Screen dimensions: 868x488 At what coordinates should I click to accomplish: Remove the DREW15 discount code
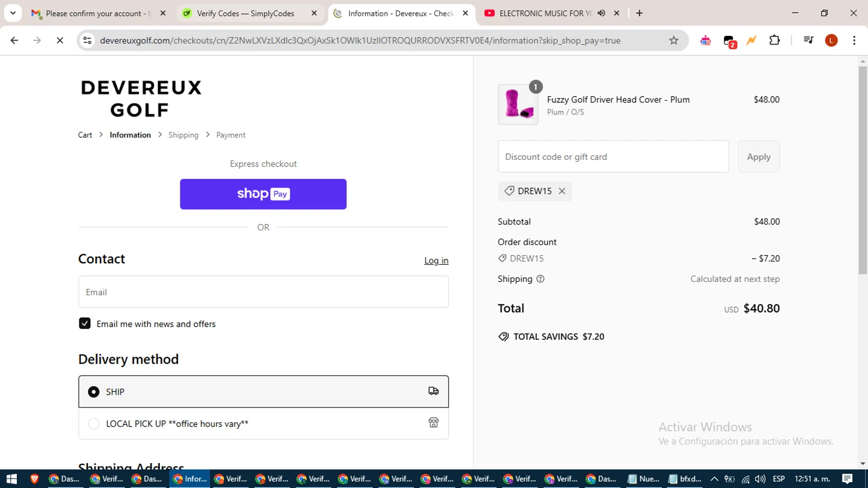tap(562, 191)
